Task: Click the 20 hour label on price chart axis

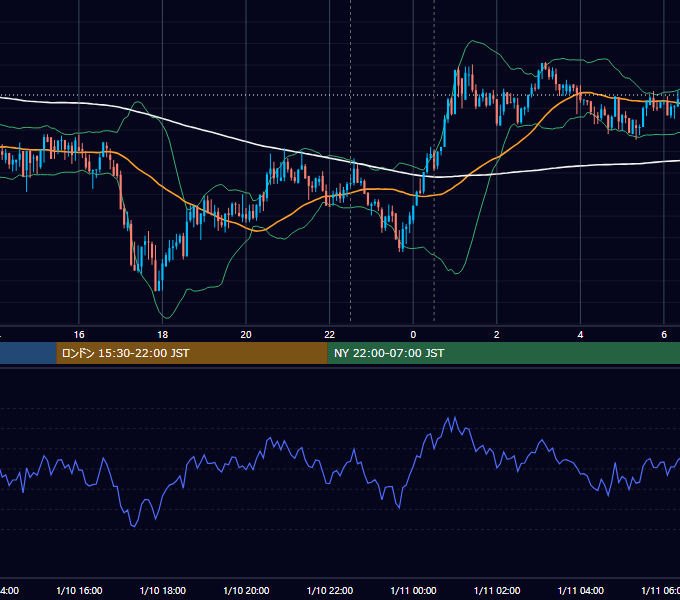Action: tap(246, 335)
